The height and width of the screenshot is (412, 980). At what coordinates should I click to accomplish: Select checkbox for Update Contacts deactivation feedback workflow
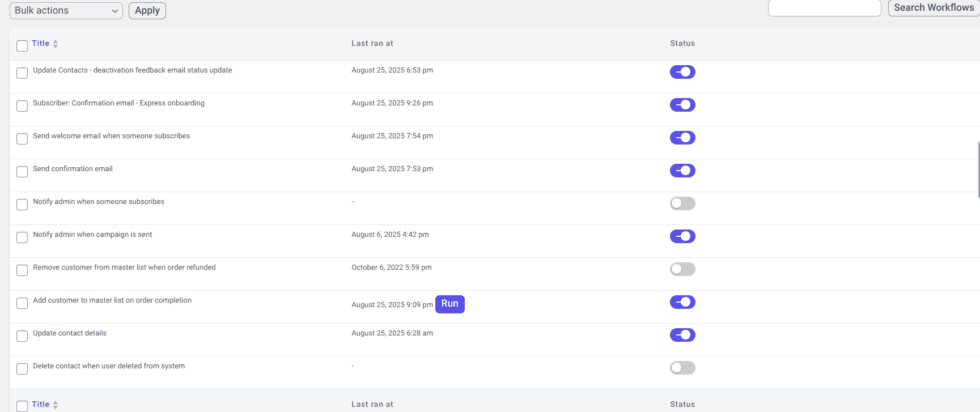tap(22, 73)
